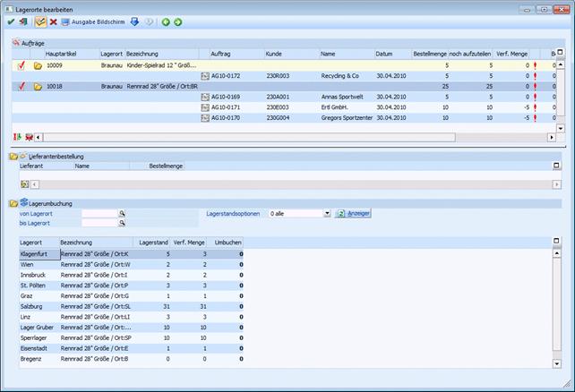The width and height of the screenshot is (575, 392).
Task: Click the green checkmark save icon
Action: pos(10,21)
